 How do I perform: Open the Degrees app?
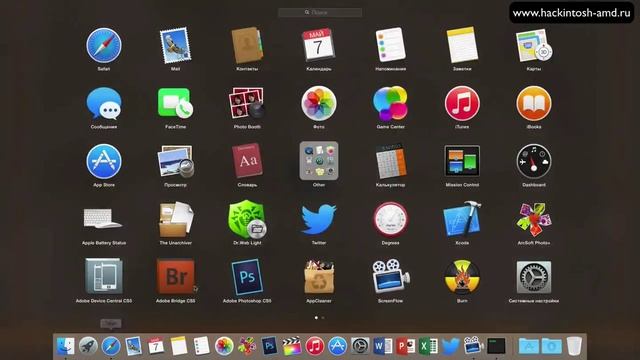pos(391,220)
